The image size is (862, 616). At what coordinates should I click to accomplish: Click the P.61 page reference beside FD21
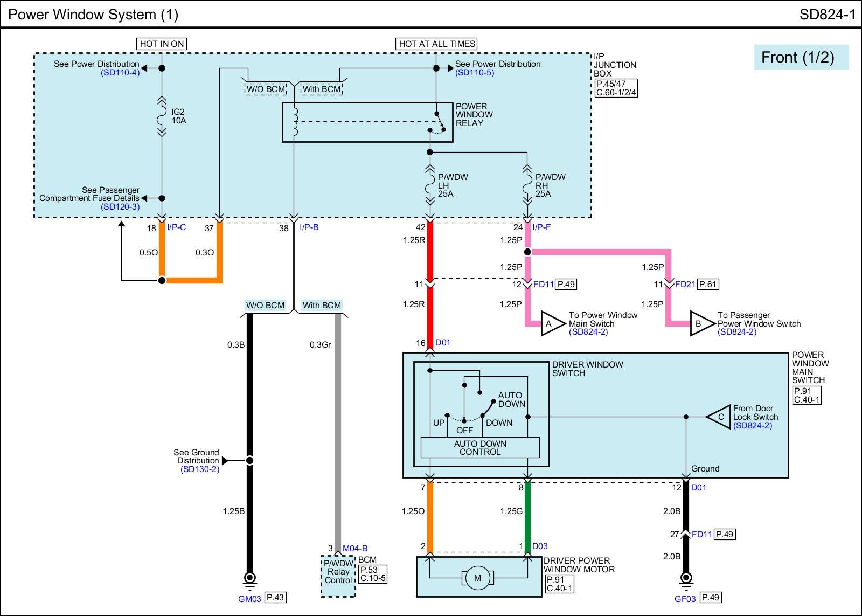(x=708, y=285)
